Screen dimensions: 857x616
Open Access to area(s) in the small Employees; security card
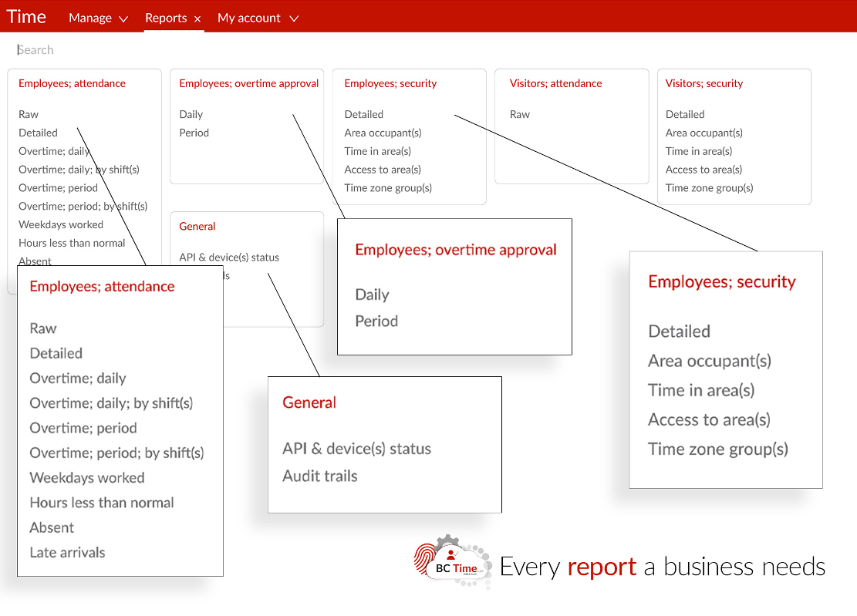click(x=382, y=170)
